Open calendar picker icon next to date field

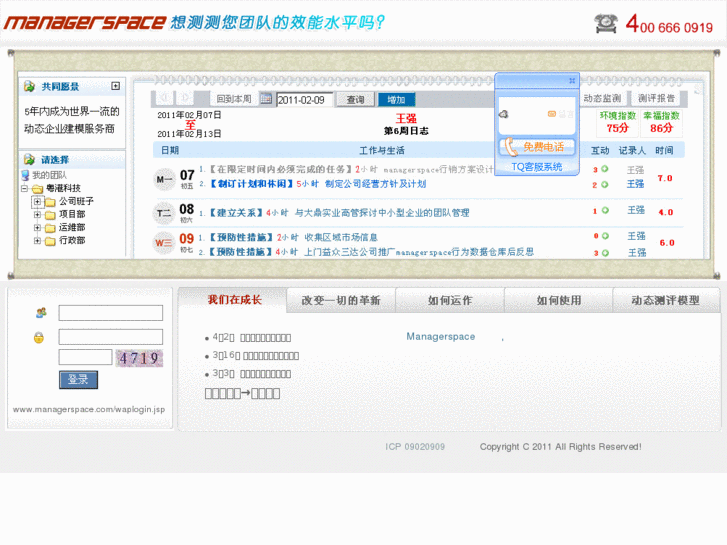point(266,98)
